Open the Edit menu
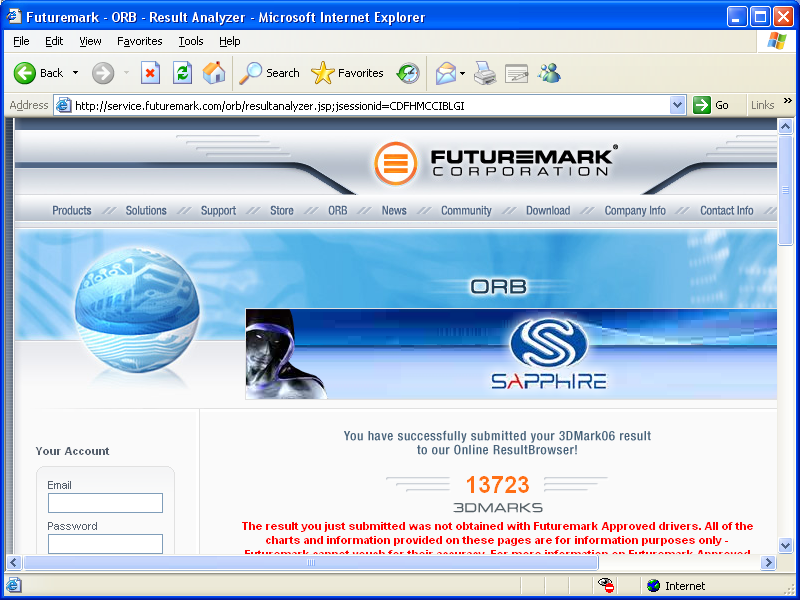This screenshot has width=800, height=600. pyautogui.click(x=54, y=41)
